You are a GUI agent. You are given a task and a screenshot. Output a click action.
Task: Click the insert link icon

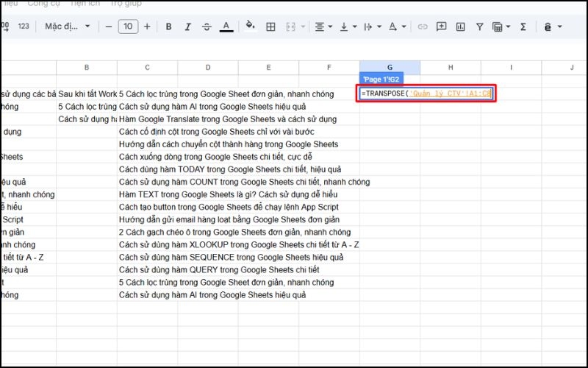click(423, 26)
